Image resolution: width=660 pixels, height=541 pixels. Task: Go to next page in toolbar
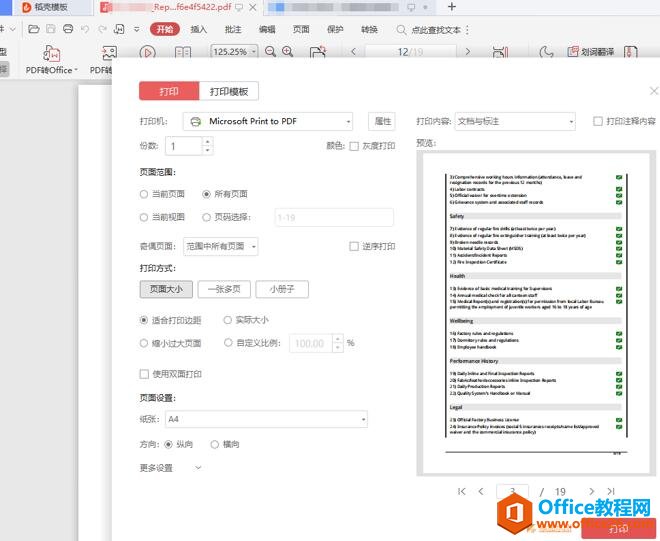(x=468, y=52)
